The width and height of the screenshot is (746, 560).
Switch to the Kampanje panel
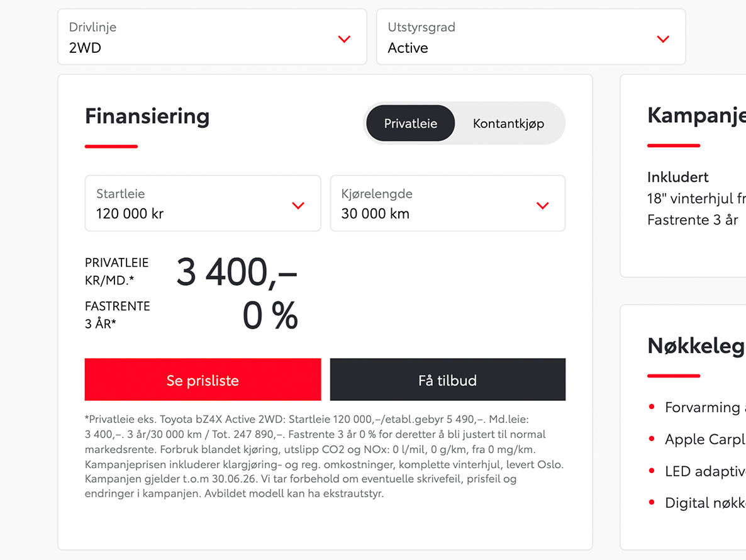[x=695, y=116]
